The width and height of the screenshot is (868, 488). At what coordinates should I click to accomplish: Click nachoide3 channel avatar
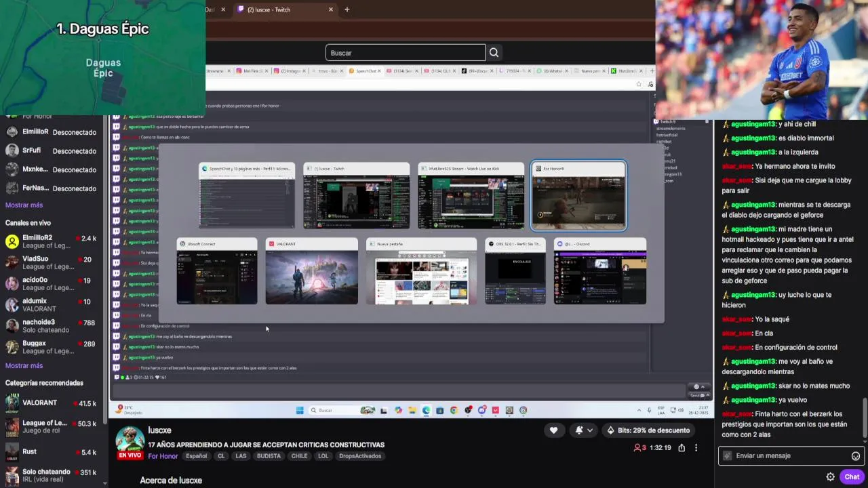click(x=12, y=326)
